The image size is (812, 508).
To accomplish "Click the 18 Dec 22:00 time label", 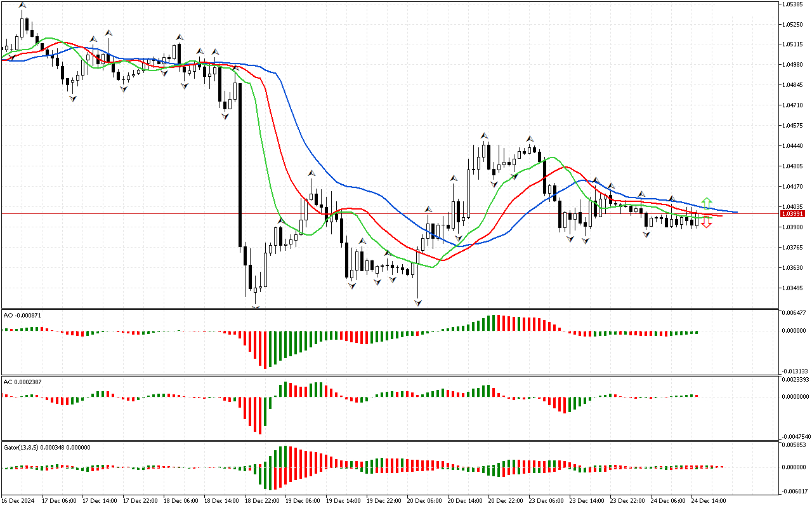I will click(262, 501).
